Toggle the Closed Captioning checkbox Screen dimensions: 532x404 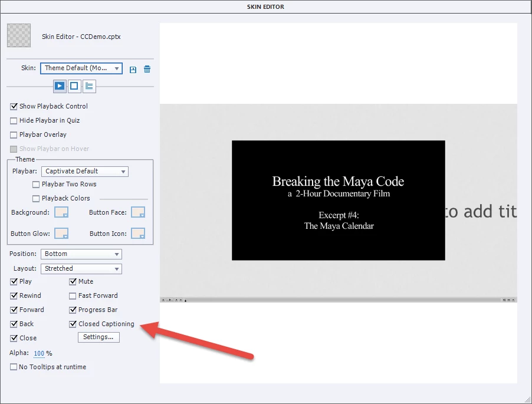[73, 324]
